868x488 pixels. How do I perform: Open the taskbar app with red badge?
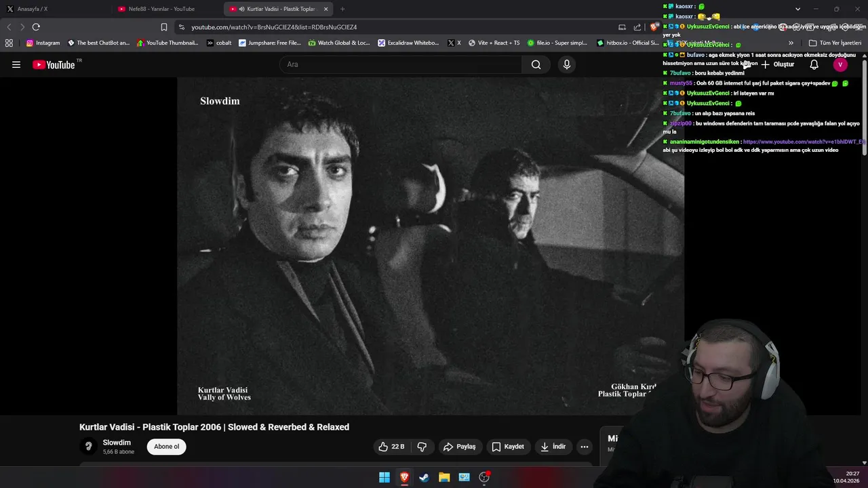point(484,477)
